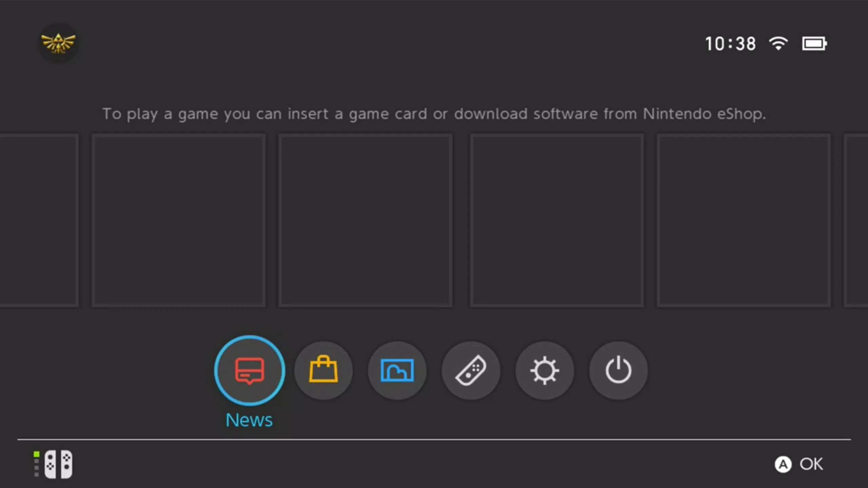The width and height of the screenshot is (868, 488).
Task: Click the Power options icon
Action: (x=618, y=369)
